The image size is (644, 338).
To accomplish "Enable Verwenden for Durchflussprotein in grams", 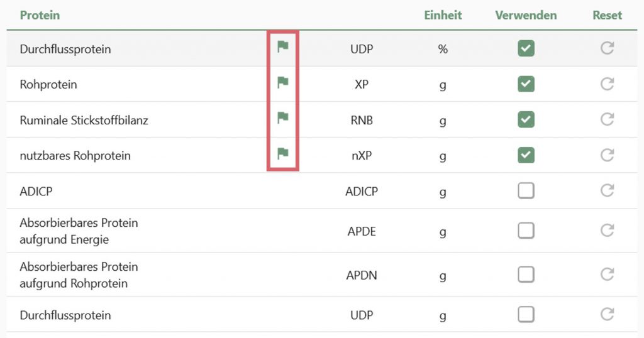I will pyautogui.click(x=526, y=315).
